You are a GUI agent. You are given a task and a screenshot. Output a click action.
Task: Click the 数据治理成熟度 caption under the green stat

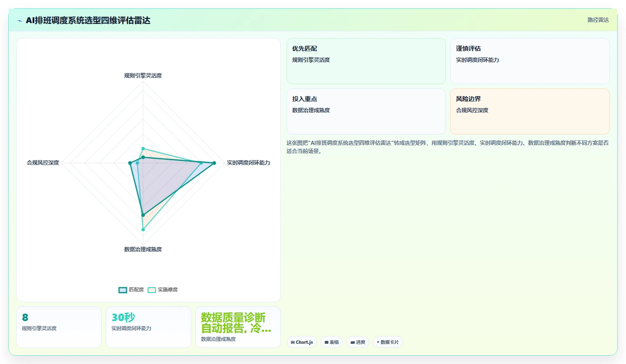coord(218,339)
